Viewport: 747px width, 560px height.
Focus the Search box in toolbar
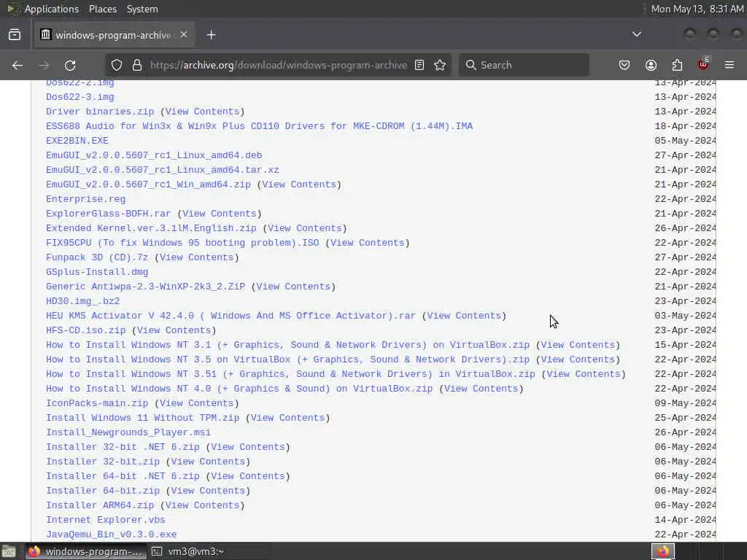pos(524,65)
